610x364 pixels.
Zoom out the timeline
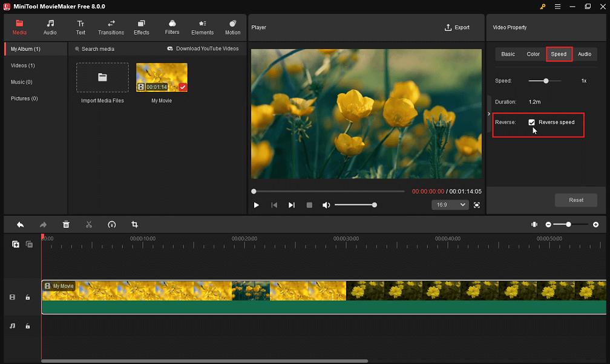click(548, 224)
